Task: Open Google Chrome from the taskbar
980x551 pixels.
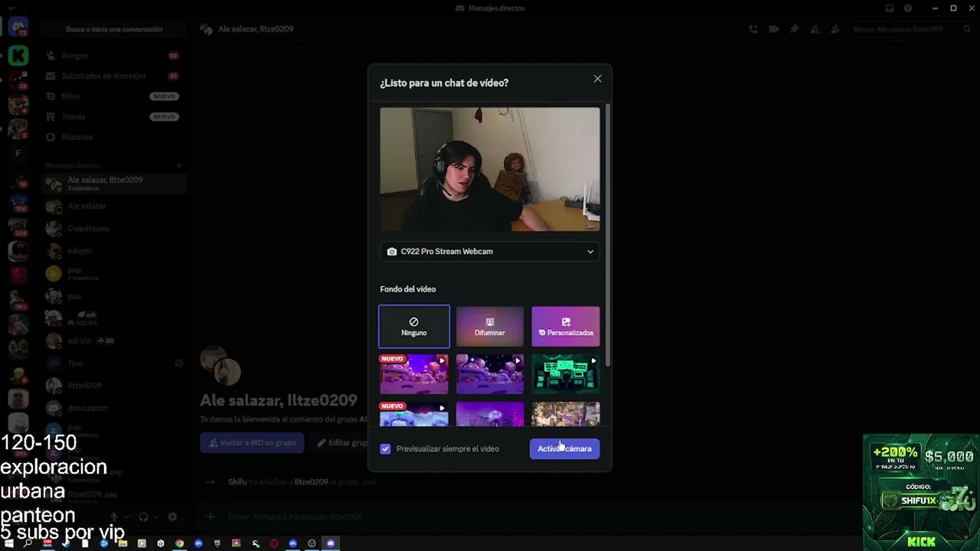Action: pos(179,543)
